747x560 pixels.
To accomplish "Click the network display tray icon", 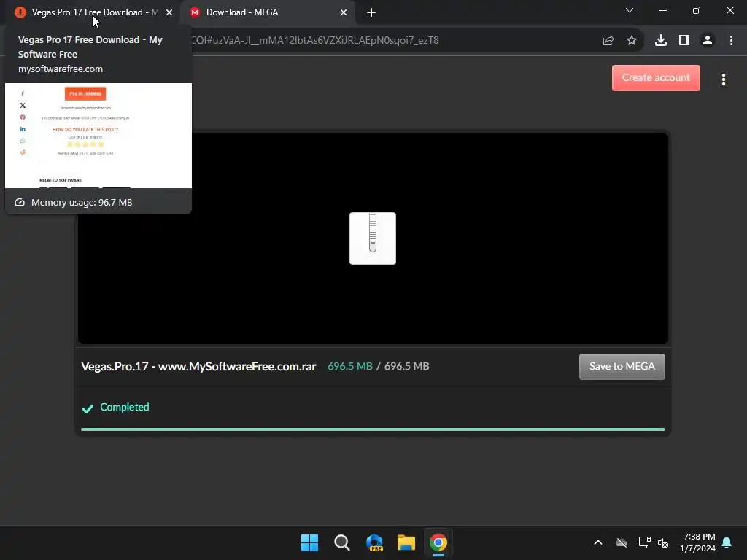I will (x=645, y=542).
